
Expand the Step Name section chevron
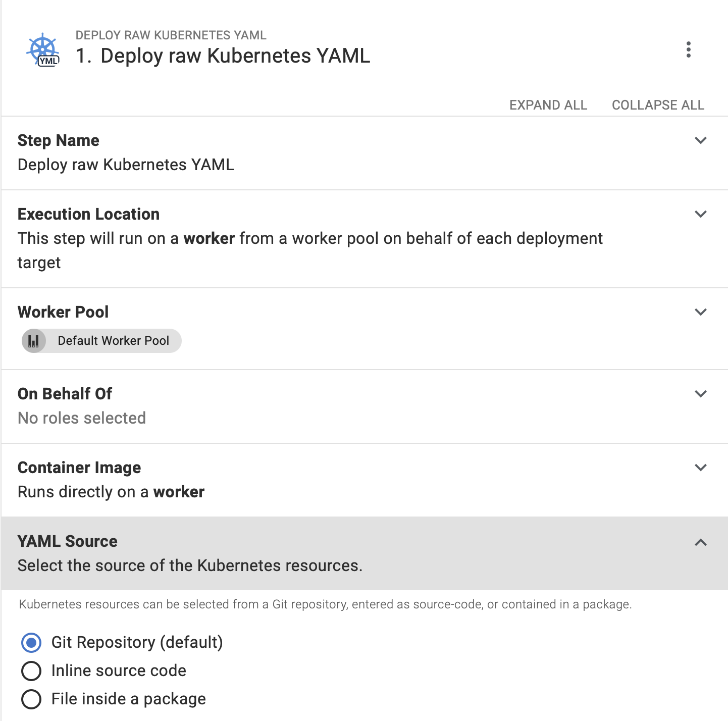(700, 140)
